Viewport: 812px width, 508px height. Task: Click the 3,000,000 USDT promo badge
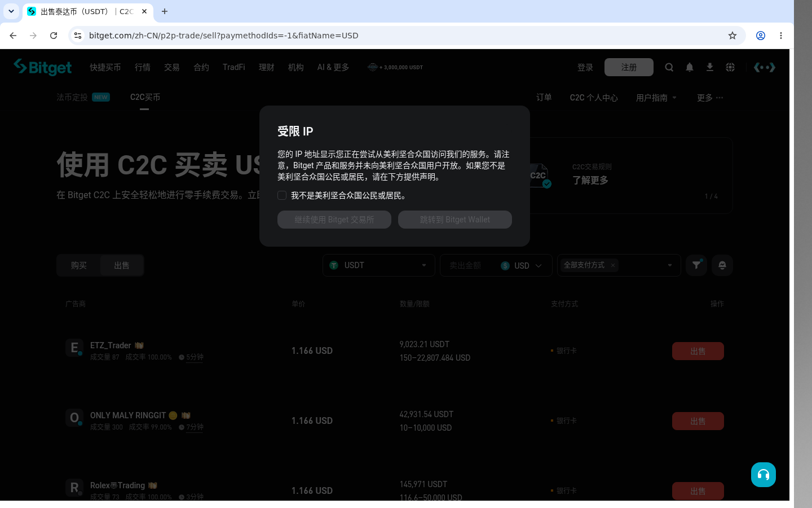pyautogui.click(x=395, y=67)
